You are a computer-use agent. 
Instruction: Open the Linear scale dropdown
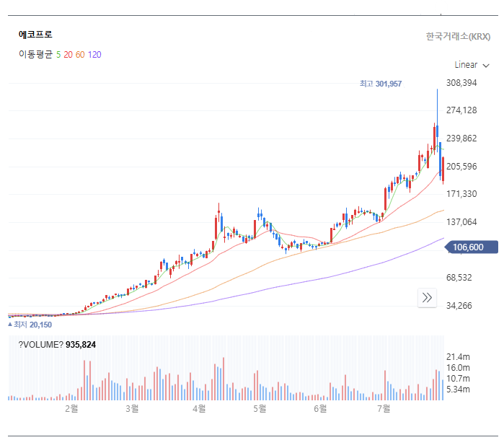(472, 66)
